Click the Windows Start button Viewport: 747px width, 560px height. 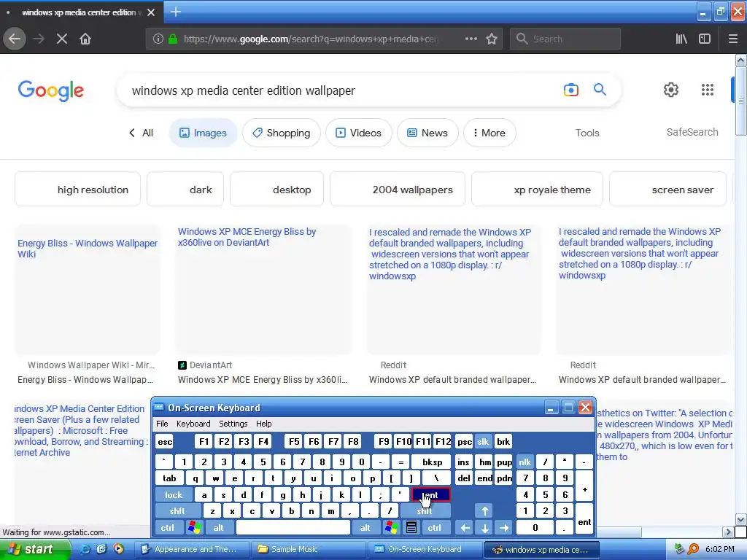(34, 549)
